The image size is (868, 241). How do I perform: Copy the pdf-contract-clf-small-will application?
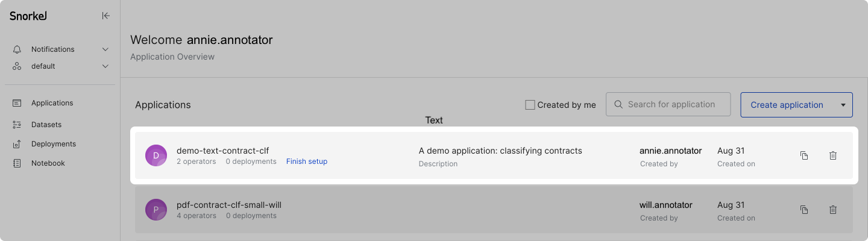[x=804, y=210]
